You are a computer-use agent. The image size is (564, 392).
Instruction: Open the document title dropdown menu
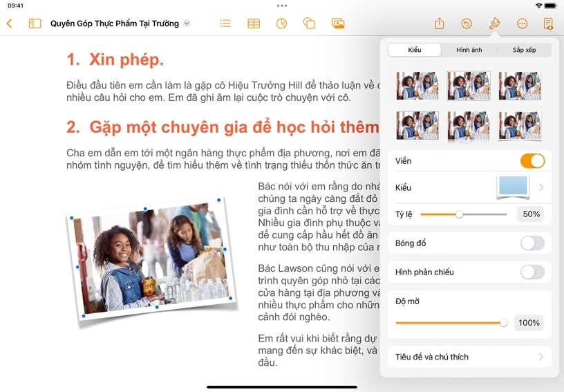pyautogui.click(x=187, y=24)
